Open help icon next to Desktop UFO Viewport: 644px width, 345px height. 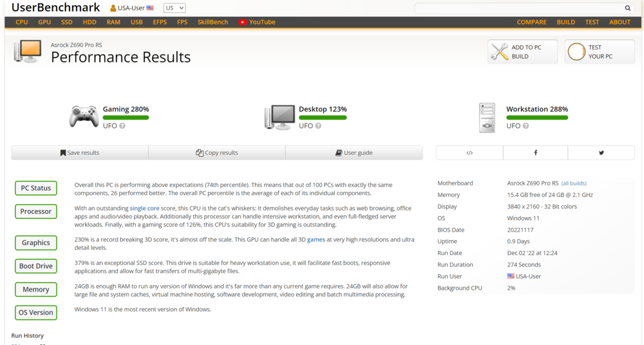(x=318, y=126)
